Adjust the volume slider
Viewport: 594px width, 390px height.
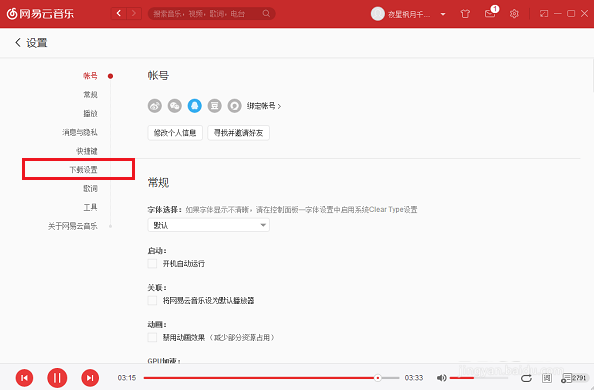click(478, 378)
